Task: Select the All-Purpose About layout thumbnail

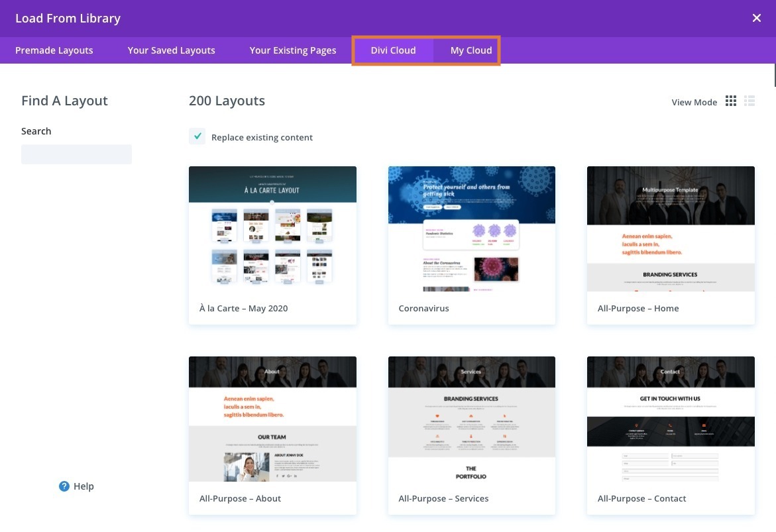Action: [x=272, y=419]
